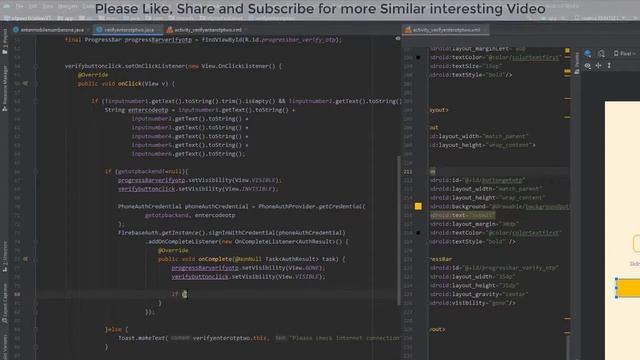Open the Project tool window sidebar tab
640x360 pixels.
[x=5, y=41]
